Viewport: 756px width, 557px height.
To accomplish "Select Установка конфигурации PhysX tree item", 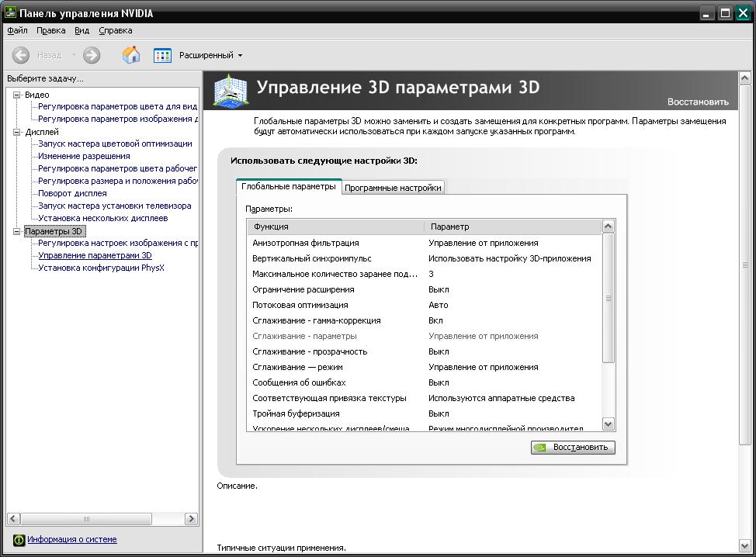I will (x=101, y=268).
